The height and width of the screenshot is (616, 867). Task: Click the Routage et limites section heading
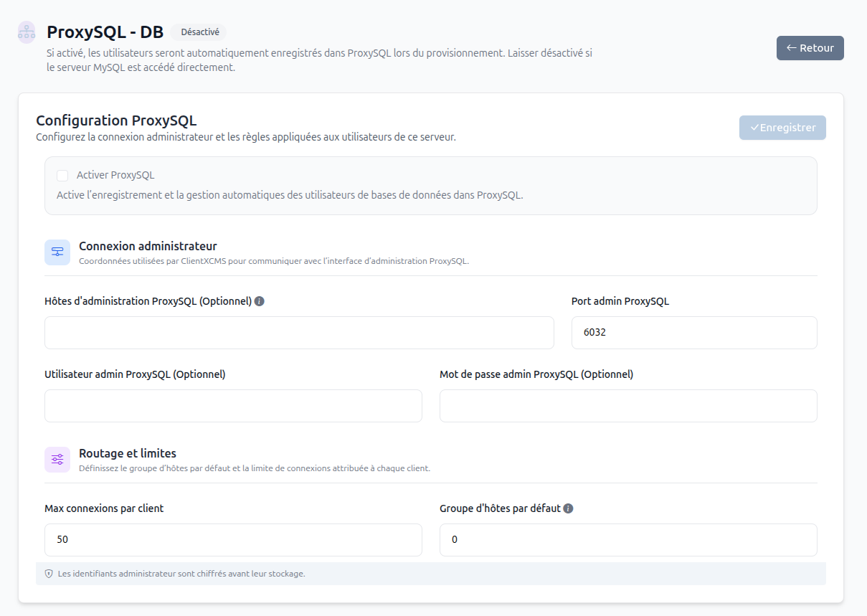tap(128, 454)
